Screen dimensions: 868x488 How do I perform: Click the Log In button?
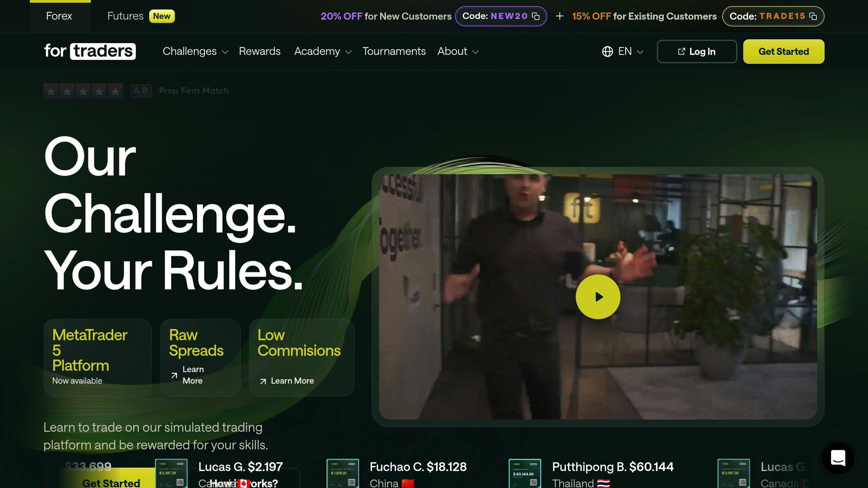(697, 52)
